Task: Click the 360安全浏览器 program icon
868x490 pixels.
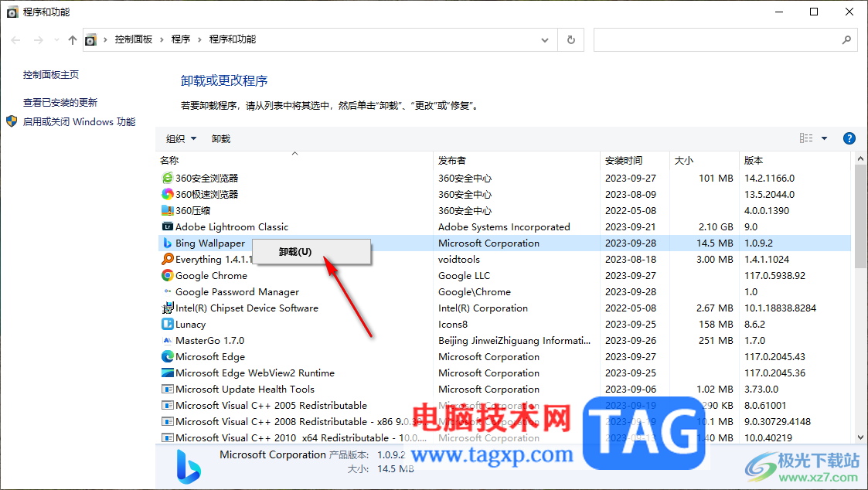Action: click(x=167, y=178)
